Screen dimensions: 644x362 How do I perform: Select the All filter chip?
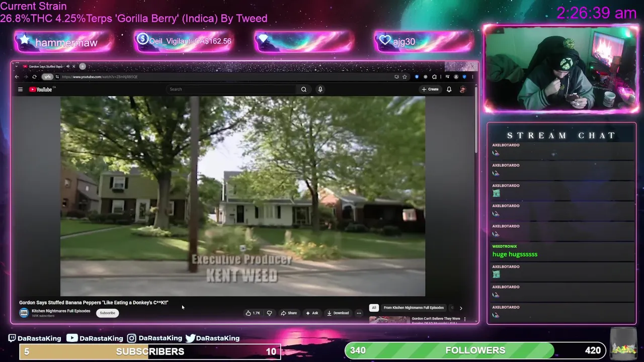[x=373, y=308]
